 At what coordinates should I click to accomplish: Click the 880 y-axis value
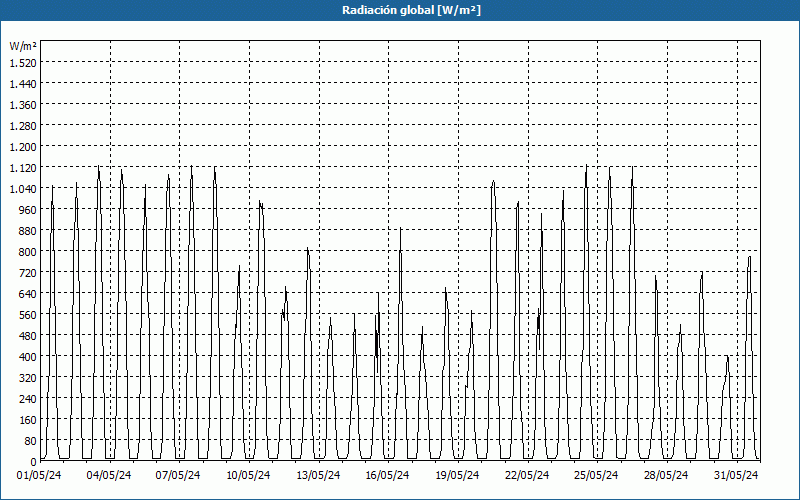pos(29,231)
